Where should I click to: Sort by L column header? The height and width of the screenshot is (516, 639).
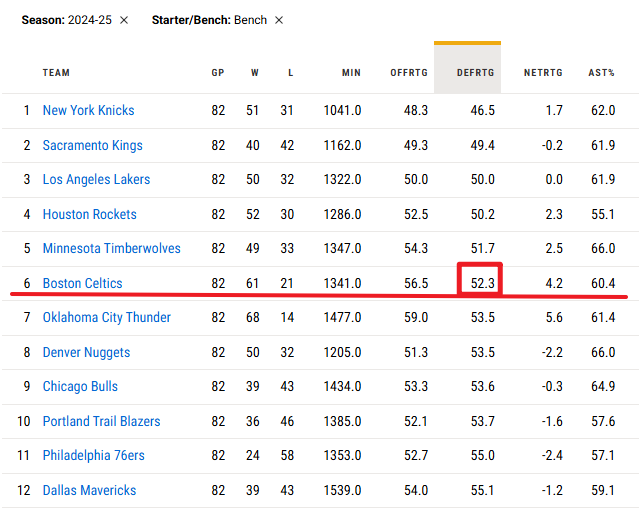click(290, 73)
